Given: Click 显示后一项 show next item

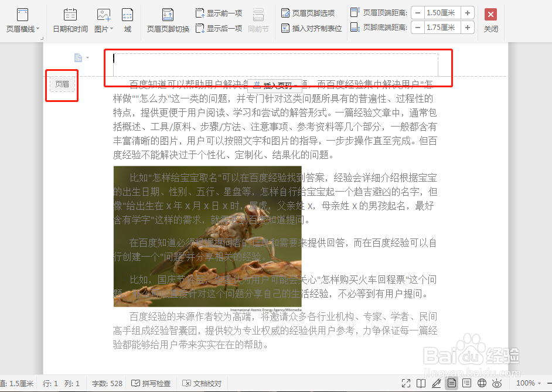Looking at the screenshot, I should [219, 28].
